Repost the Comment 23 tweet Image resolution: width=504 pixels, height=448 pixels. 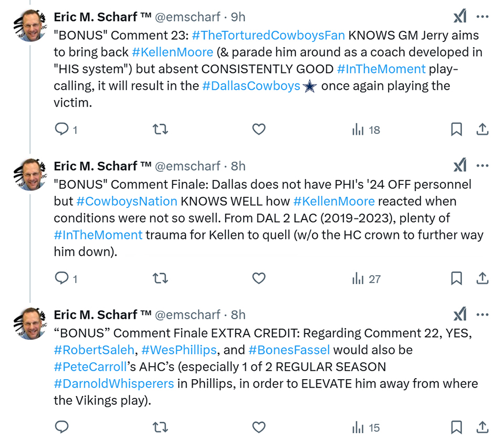click(160, 129)
